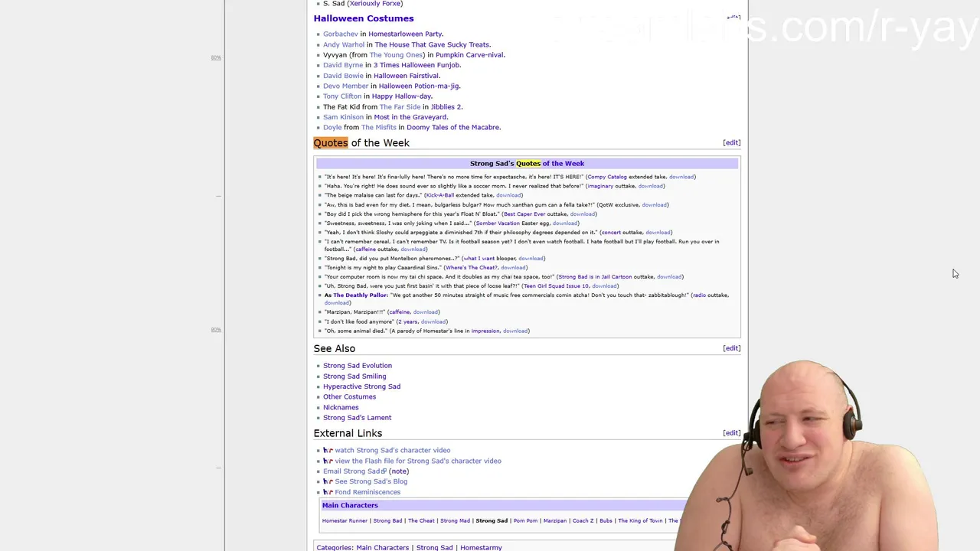980x551 pixels.
Task: Go to the 'Homestar Runner' character page
Action: (x=345, y=521)
